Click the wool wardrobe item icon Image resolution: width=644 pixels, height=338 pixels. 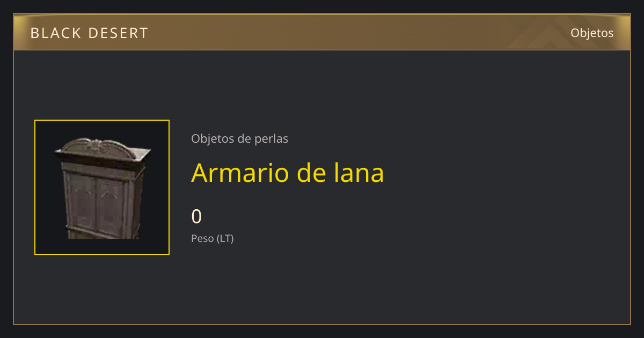(x=102, y=188)
